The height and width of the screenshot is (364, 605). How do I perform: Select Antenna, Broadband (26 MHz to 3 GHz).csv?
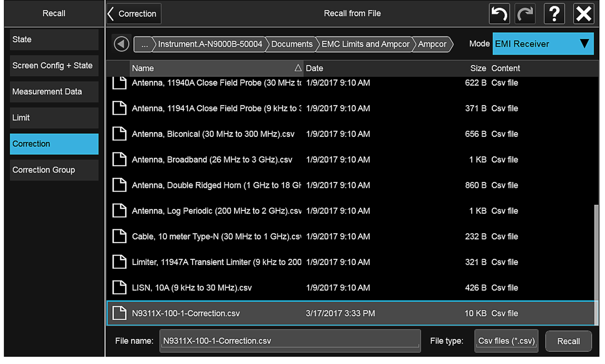tap(212, 160)
